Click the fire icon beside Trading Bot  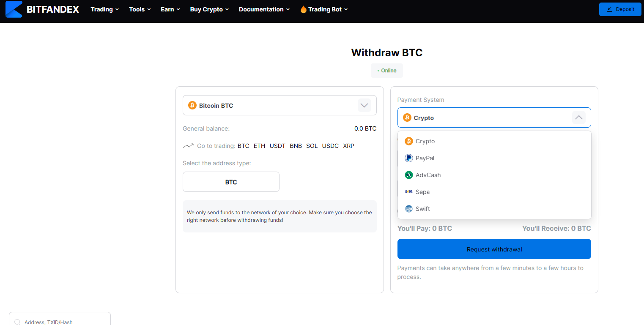coord(303,9)
